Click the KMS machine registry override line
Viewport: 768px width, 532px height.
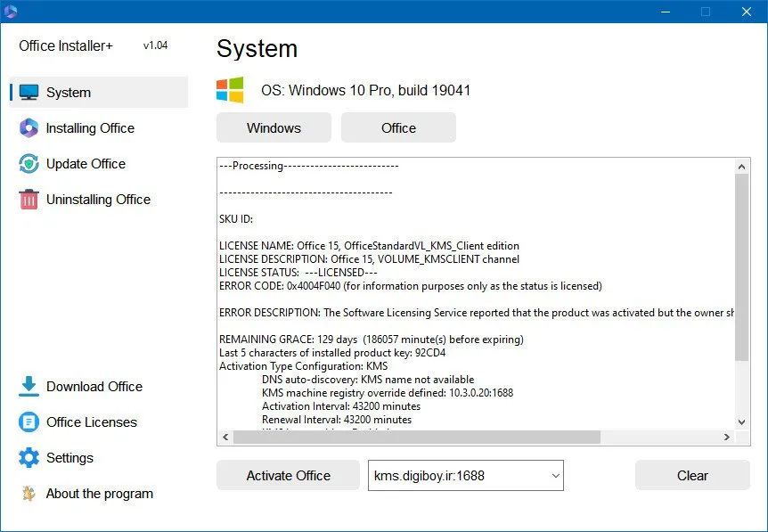388,392
